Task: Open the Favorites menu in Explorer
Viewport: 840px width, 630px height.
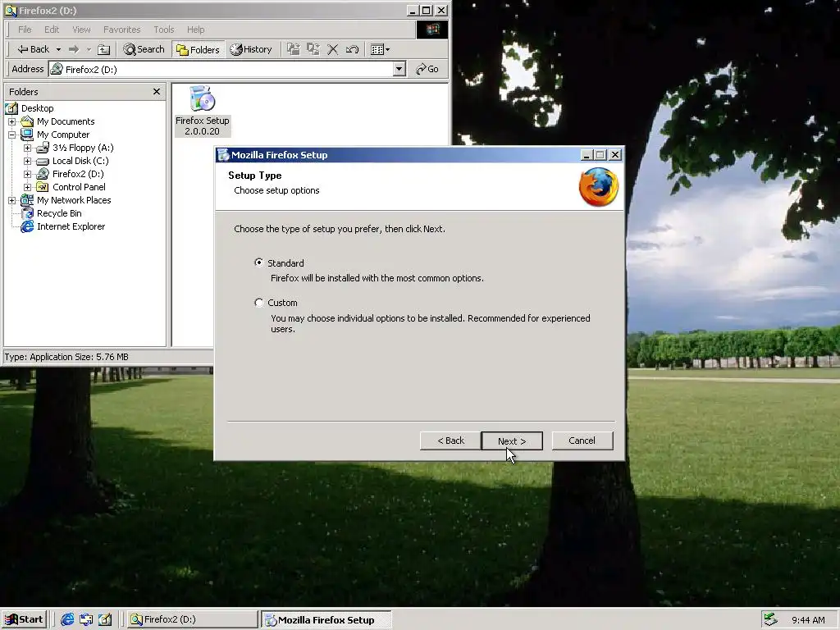Action: coord(121,30)
